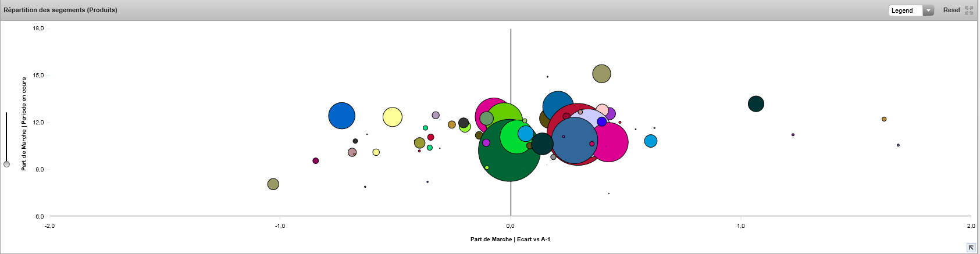Select the bright blue bubble near -0.7
Viewport: 980px width, 254px height.
point(341,115)
